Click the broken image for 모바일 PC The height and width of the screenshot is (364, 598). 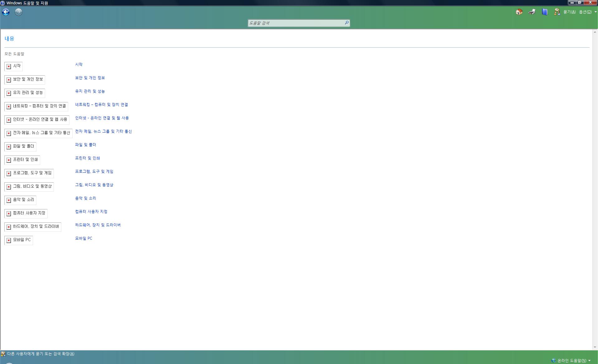19,240
